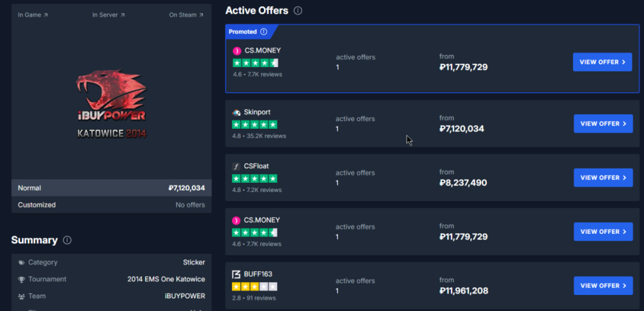Select the Customized variant row
Viewport: 644px width, 311px height.
[x=111, y=205]
